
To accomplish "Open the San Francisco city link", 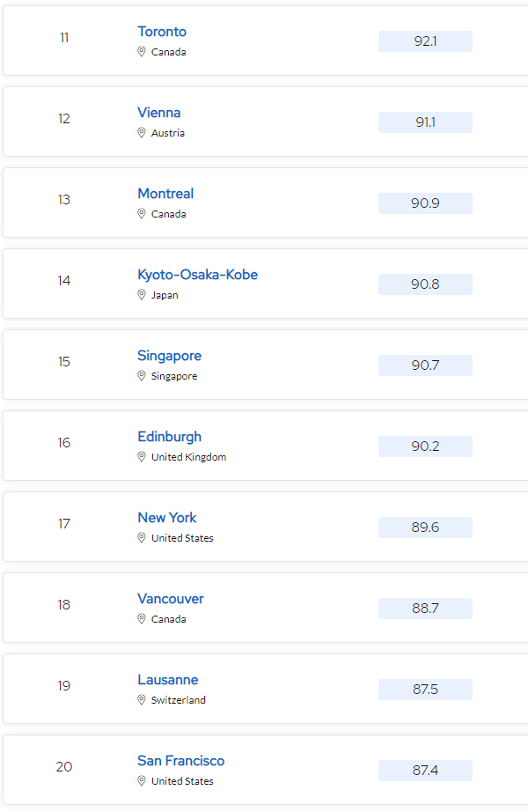I will 181,761.
